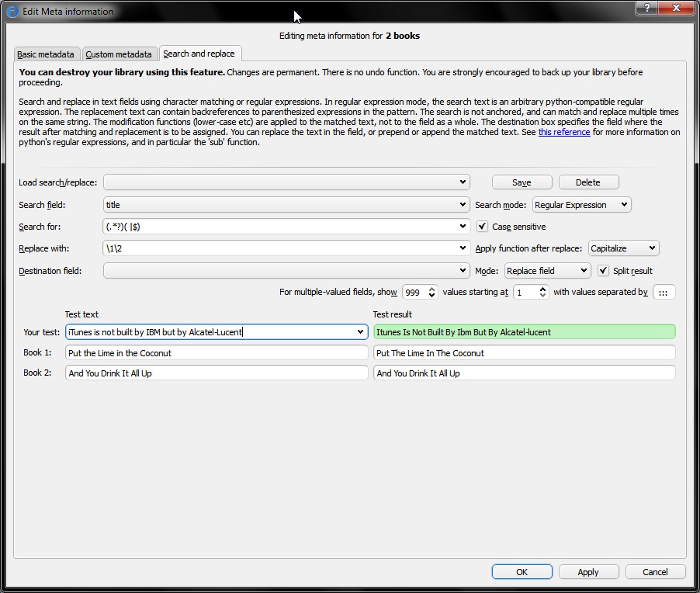Click the Book 2 test result field
The width and height of the screenshot is (700, 593).
(524, 373)
